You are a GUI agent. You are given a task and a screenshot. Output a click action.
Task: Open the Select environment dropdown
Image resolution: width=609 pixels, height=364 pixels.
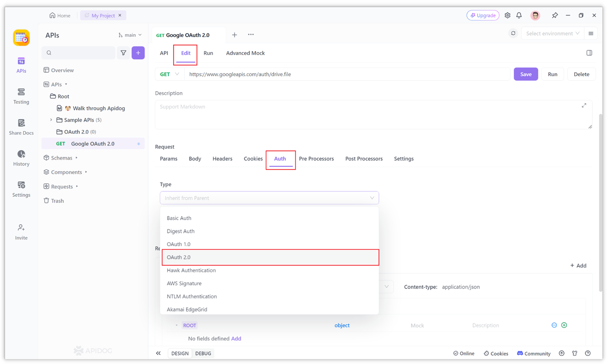coord(552,34)
